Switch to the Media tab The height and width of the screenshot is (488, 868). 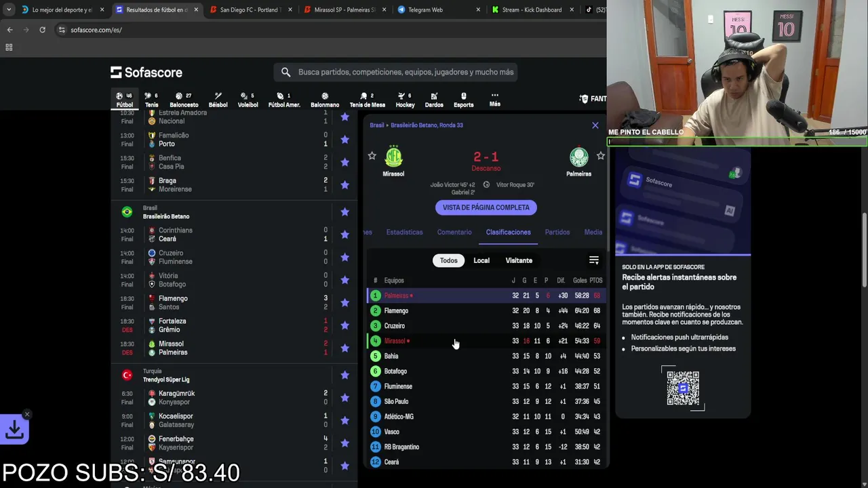(x=593, y=232)
